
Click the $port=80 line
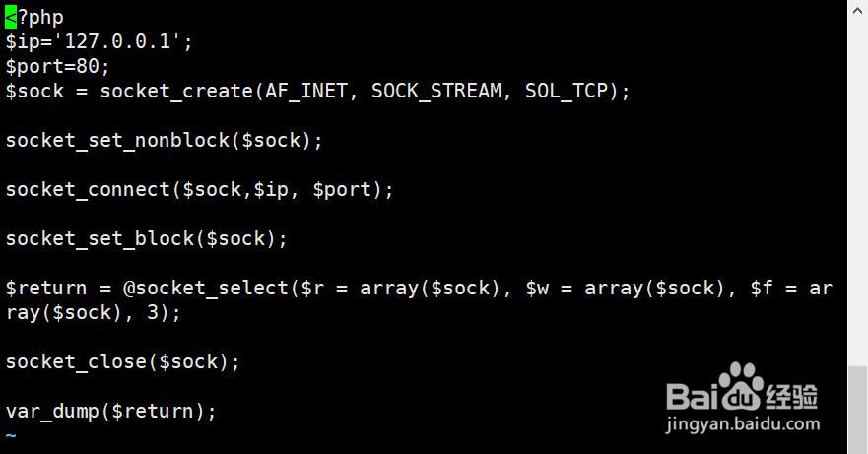click(x=57, y=67)
